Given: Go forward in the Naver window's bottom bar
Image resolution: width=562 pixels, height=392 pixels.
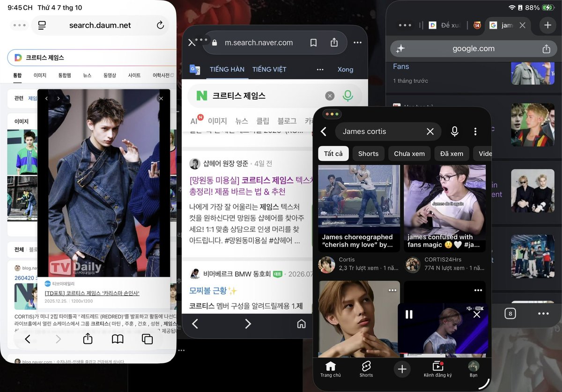Looking at the screenshot, I should [248, 324].
